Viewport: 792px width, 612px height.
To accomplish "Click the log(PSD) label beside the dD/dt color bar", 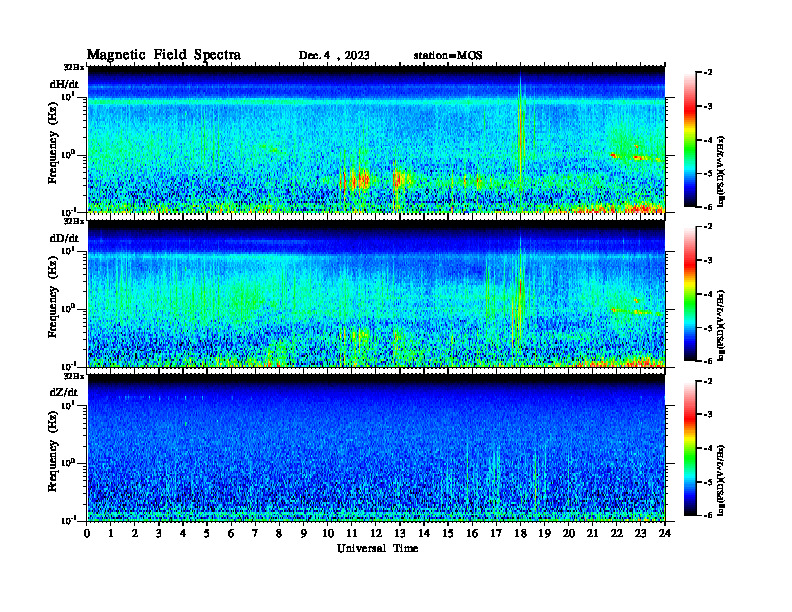I will pyautogui.click(x=721, y=325).
